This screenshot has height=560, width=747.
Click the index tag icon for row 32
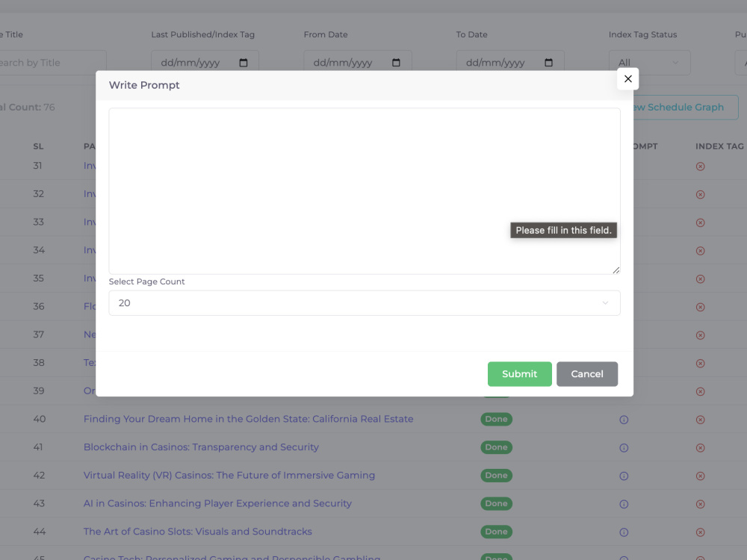(x=701, y=194)
